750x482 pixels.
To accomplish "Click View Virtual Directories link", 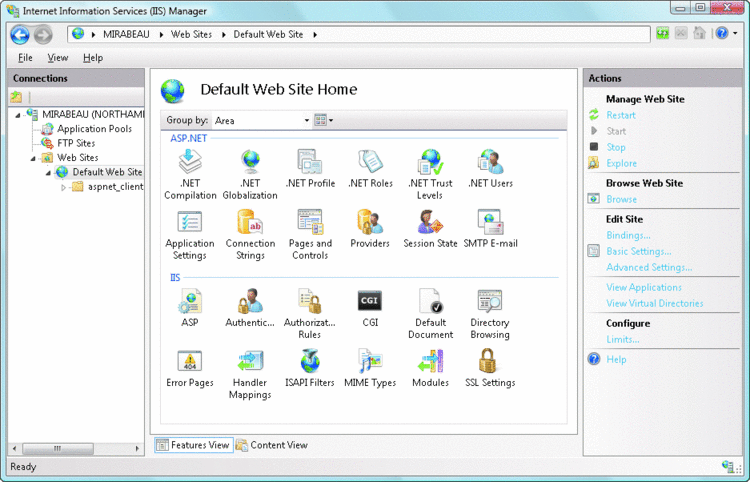I will click(x=654, y=304).
